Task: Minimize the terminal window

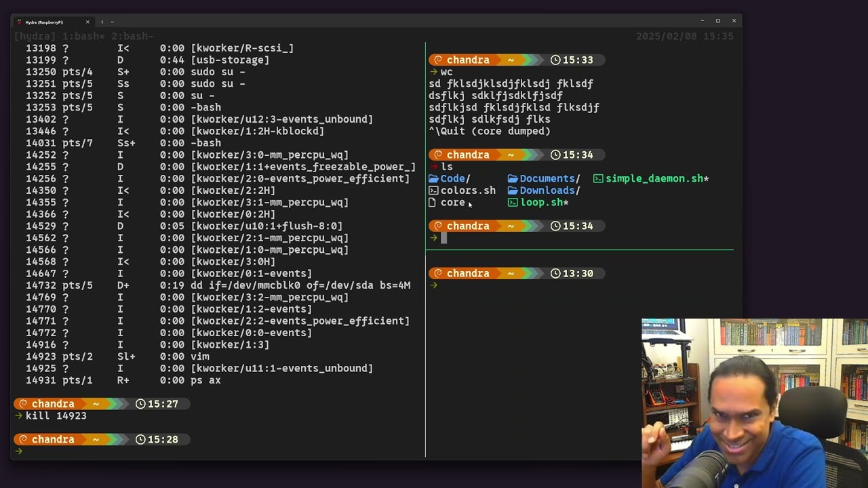Action: [702, 21]
